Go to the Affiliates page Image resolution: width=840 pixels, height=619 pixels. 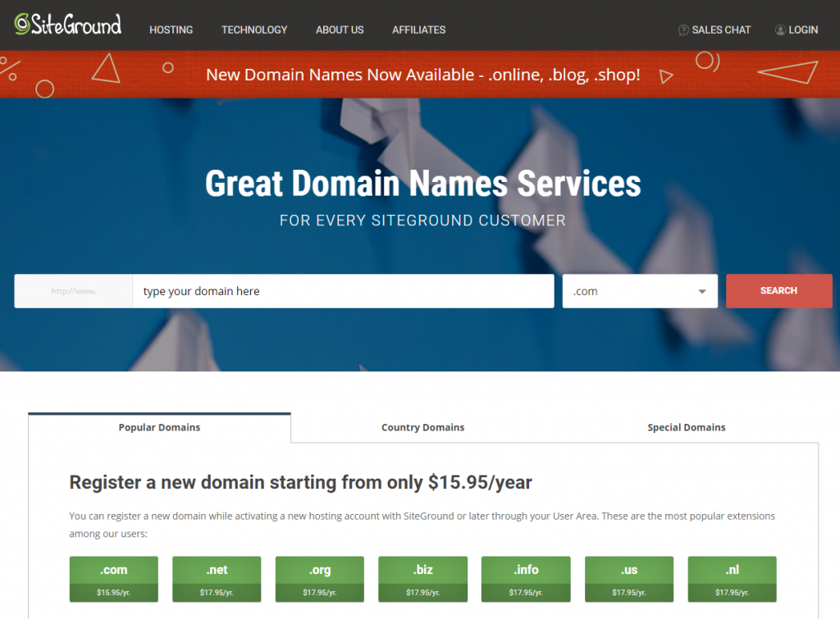(x=419, y=30)
